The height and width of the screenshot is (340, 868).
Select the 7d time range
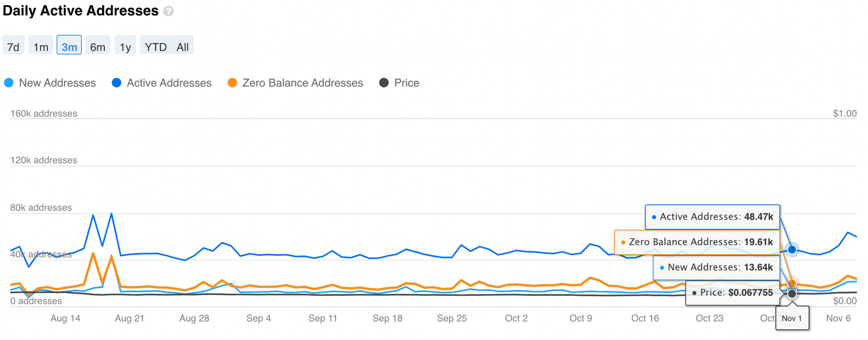[x=13, y=47]
